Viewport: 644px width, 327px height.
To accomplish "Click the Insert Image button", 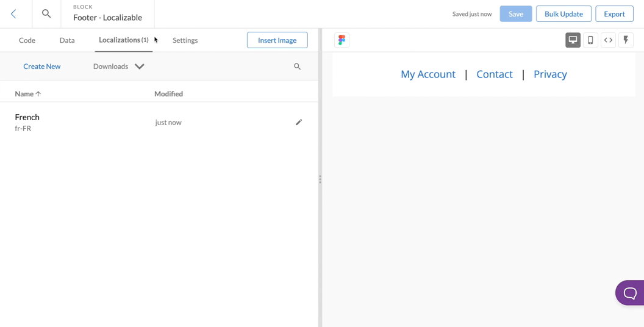I will pyautogui.click(x=277, y=40).
